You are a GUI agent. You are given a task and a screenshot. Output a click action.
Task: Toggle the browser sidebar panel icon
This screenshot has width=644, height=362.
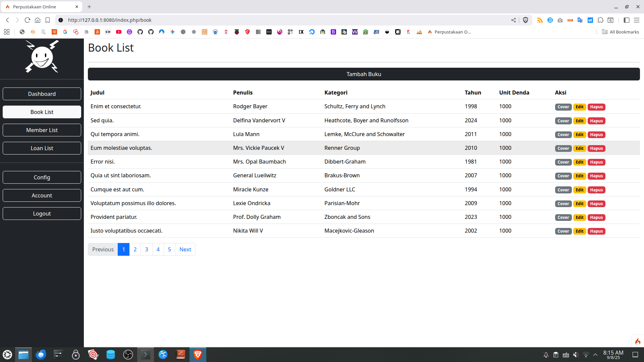(x=626, y=20)
